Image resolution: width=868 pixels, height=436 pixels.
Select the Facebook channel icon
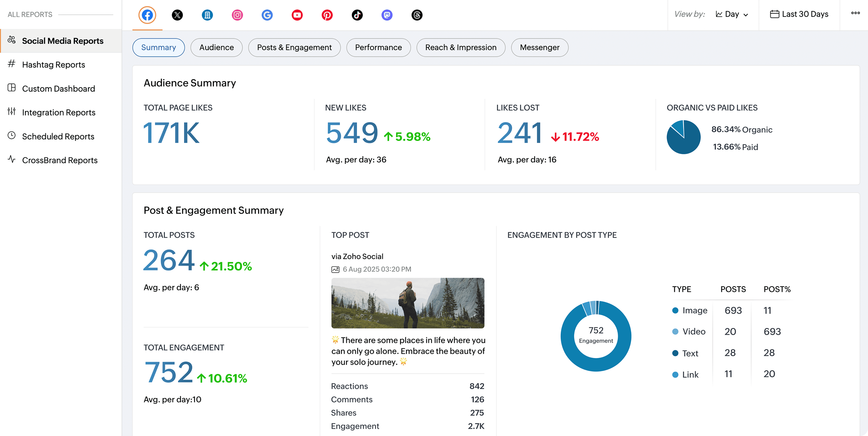point(147,15)
